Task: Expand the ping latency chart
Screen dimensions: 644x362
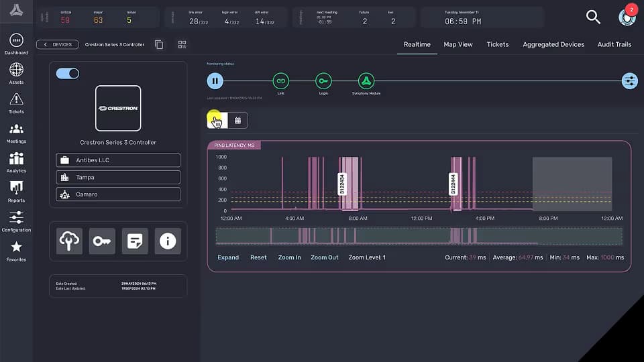Action: pos(228,257)
